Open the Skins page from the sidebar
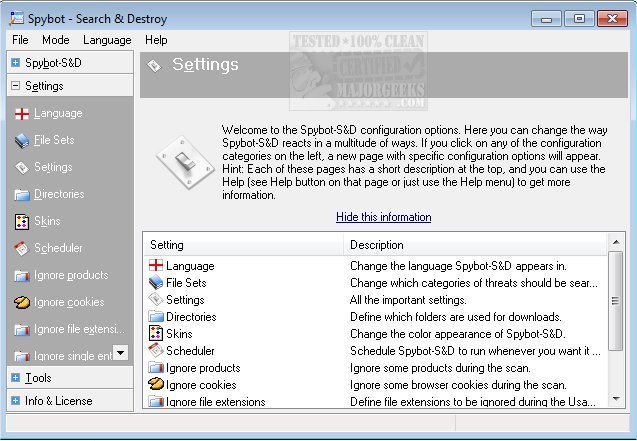 point(47,221)
